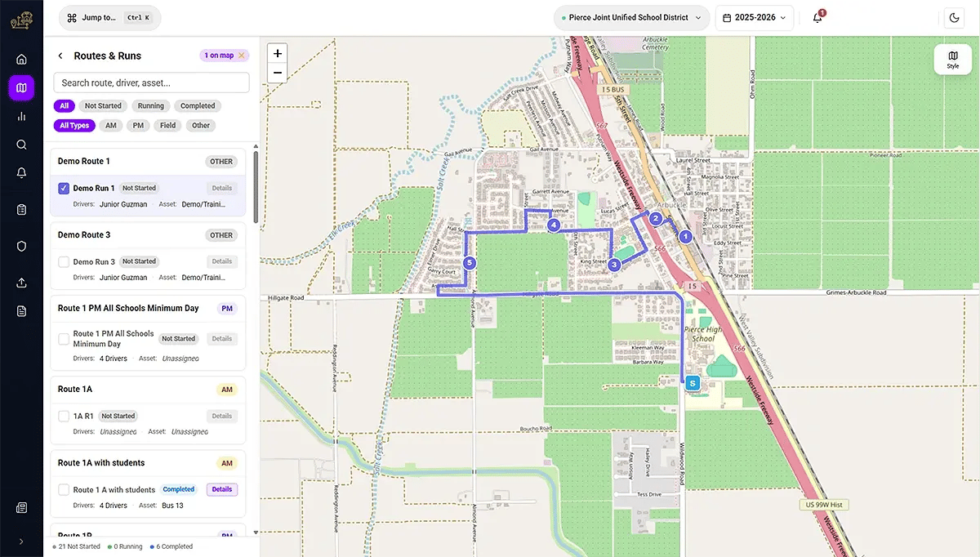The image size is (980, 557).
Task: Click the OTHER badge on Demo Route 3
Action: (221, 235)
